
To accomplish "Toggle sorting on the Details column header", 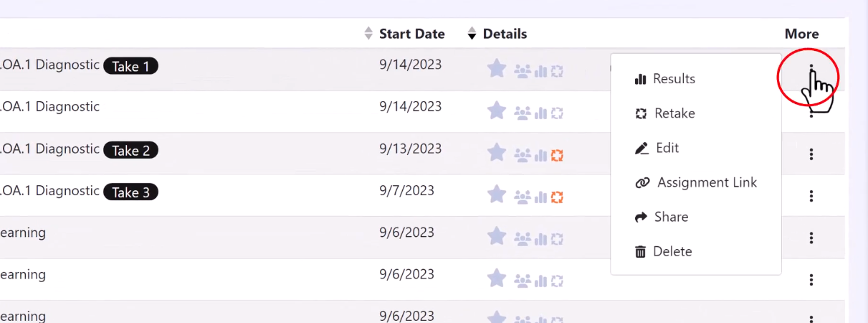I will tap(497, 34).
